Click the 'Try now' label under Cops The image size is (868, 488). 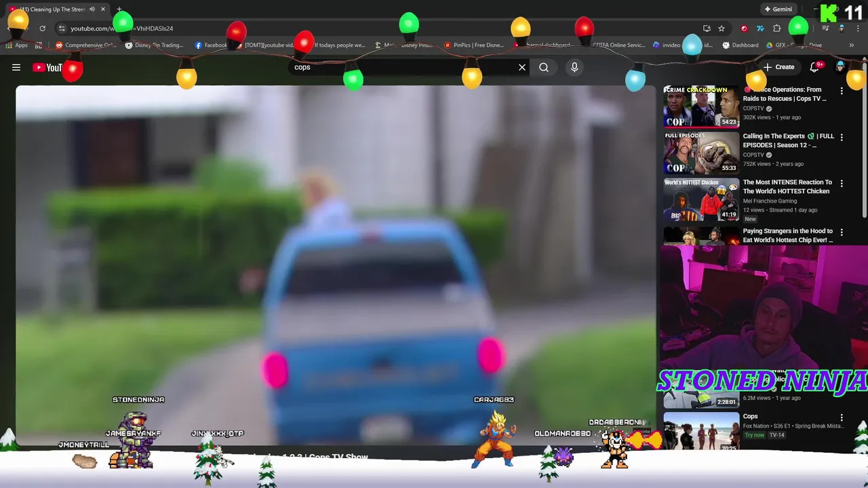click(x=753, y=435)
